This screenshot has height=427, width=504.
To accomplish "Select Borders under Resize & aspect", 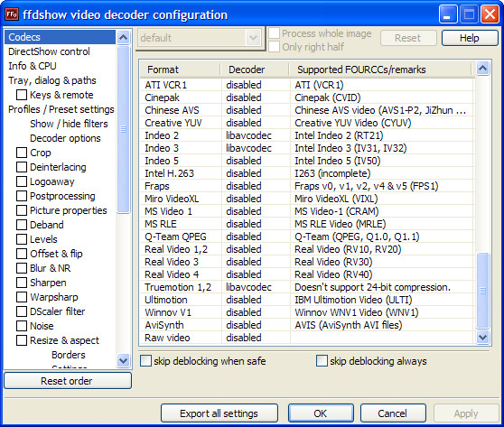I will [69, 355].
